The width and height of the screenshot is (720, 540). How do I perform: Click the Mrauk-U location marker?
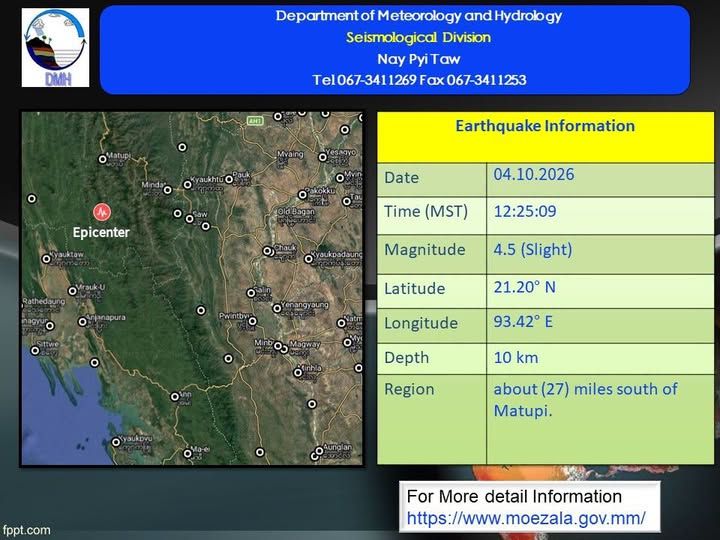tap(73, 291)
